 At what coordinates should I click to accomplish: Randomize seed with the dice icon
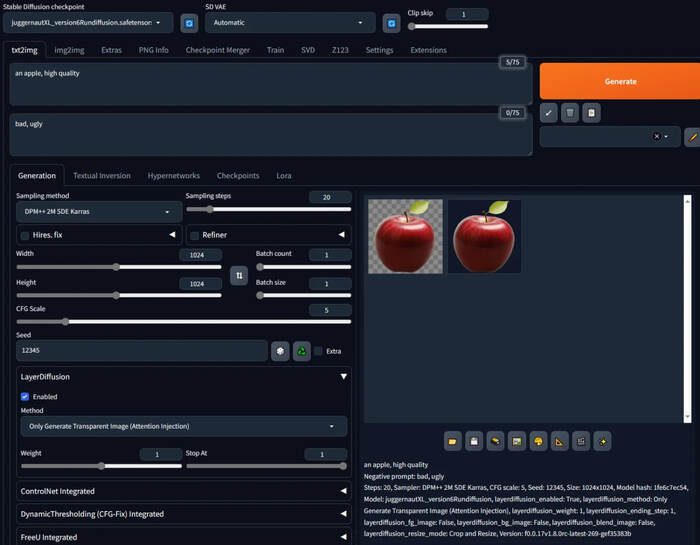(280, 351)
